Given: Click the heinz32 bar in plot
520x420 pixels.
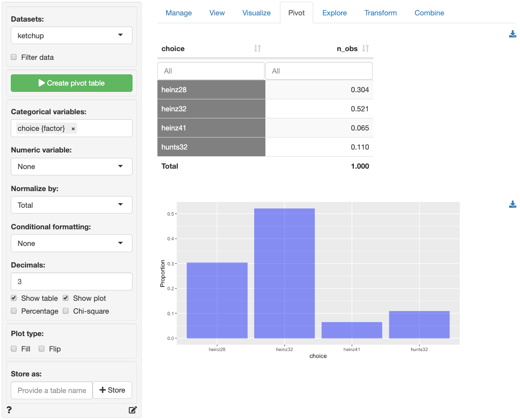Looking at the screenshot, I should pos(285,273).
